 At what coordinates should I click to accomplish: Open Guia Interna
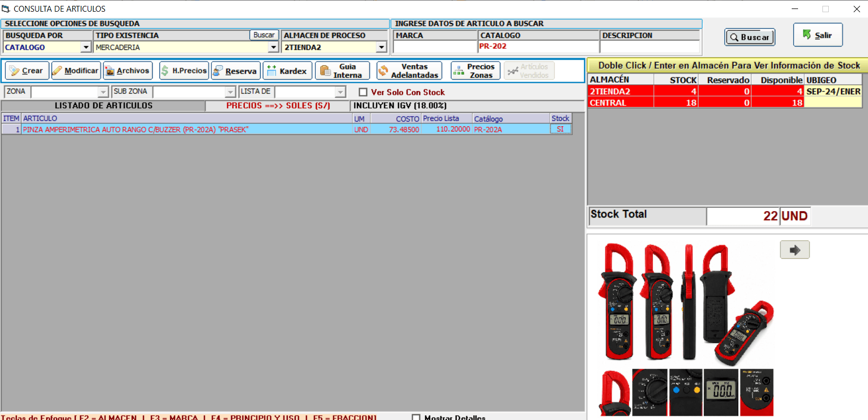pyautogui.click(x=342, y=71)
